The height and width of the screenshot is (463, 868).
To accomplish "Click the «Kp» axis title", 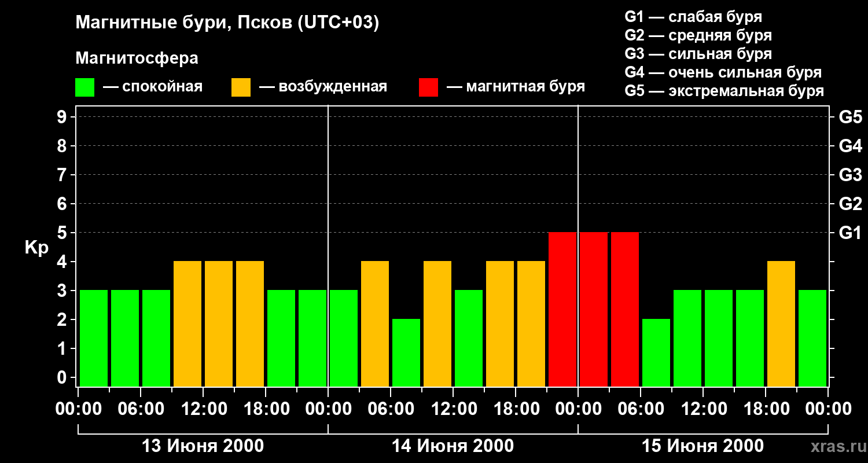I will 36,248.
